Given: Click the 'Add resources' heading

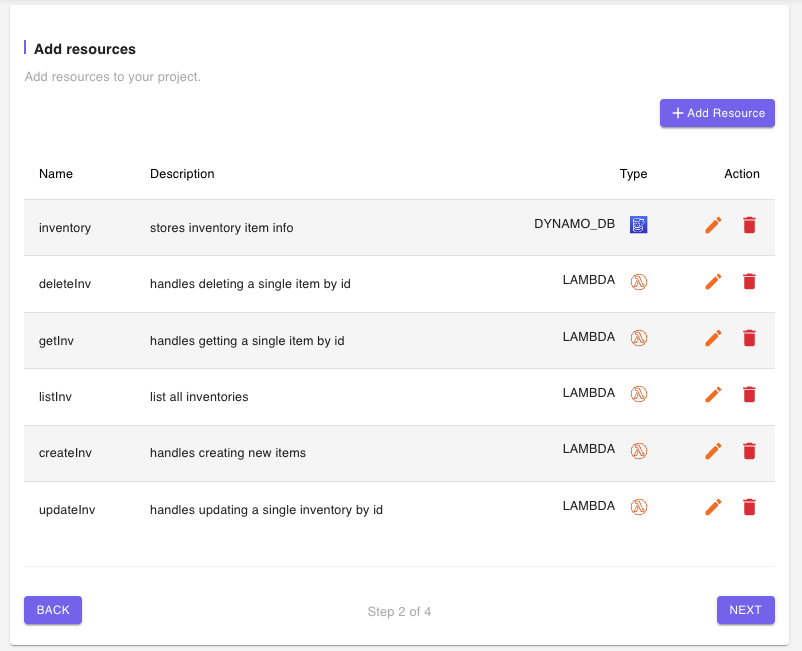Looking at the screenshot, I should tap(85, 49).
